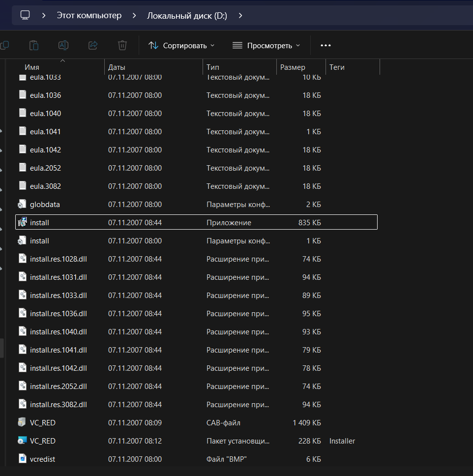The width and height of the screenshot is (473, 476).
Task: Click the date 07.11.2007 08:12
Action: point(135,441)
